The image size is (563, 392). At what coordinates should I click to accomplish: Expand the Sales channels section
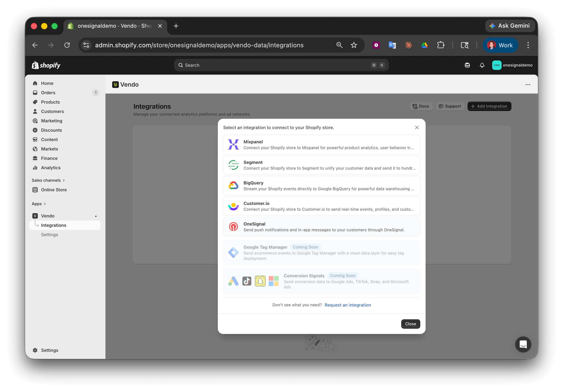point(48,180)
